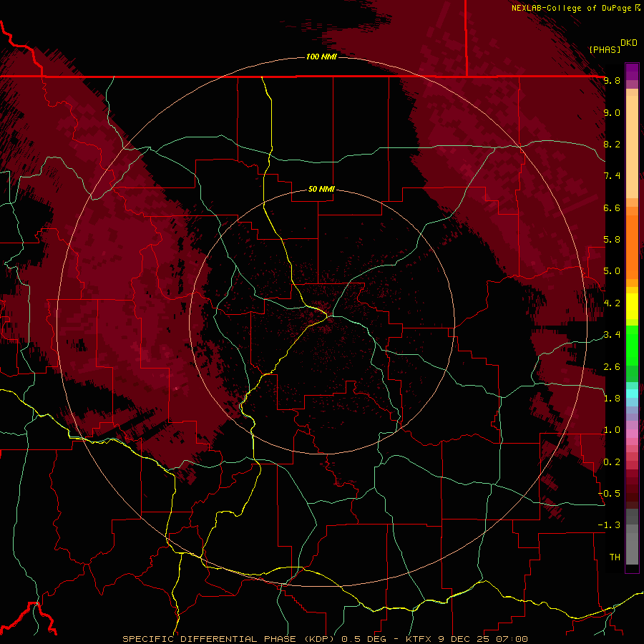This screenshot has width=644, height=644.
Task: Click the 50 NMI range ring label
Action: (321, 189)
